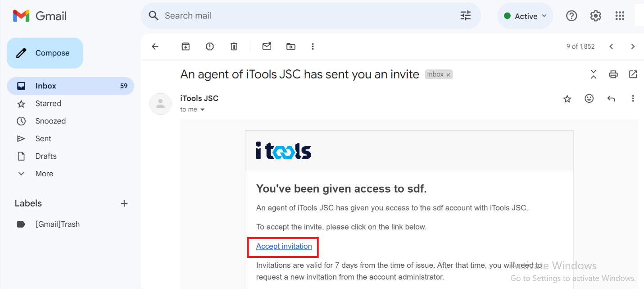This screenshot has width=644, height=289.
Task: Print the email using printer icon
Action: pos(613,74)
